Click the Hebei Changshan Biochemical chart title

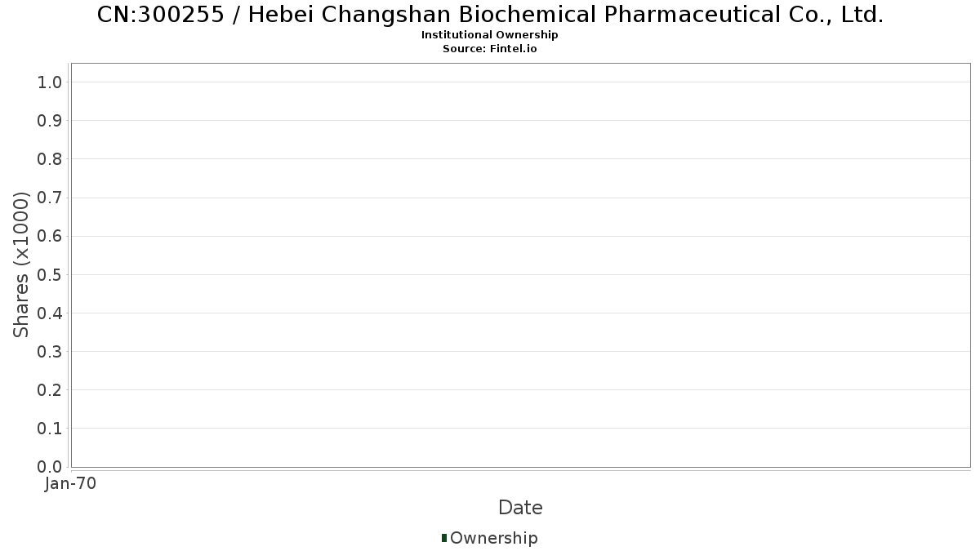click(490, 15)
